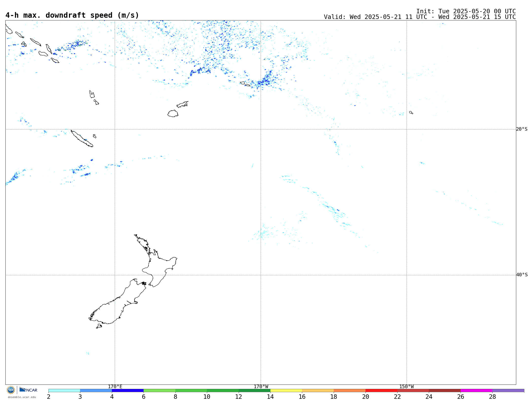Click the 150°W longitude label
The image size is (532, 400).
pyautogui.click(x=406, y=386)
